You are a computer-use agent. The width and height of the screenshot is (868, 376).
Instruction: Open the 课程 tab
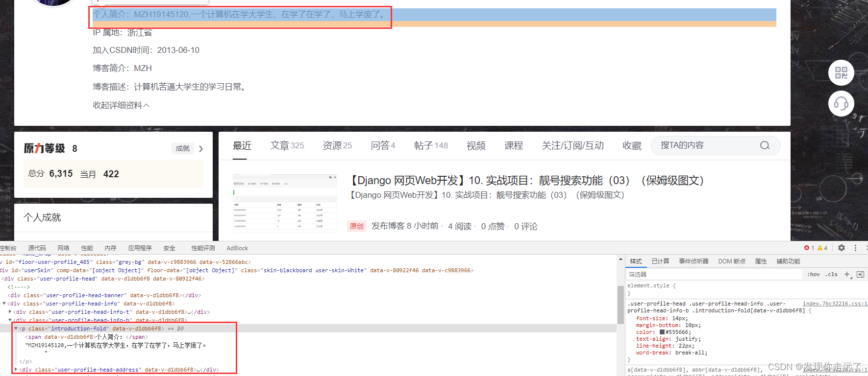[514, 145]
